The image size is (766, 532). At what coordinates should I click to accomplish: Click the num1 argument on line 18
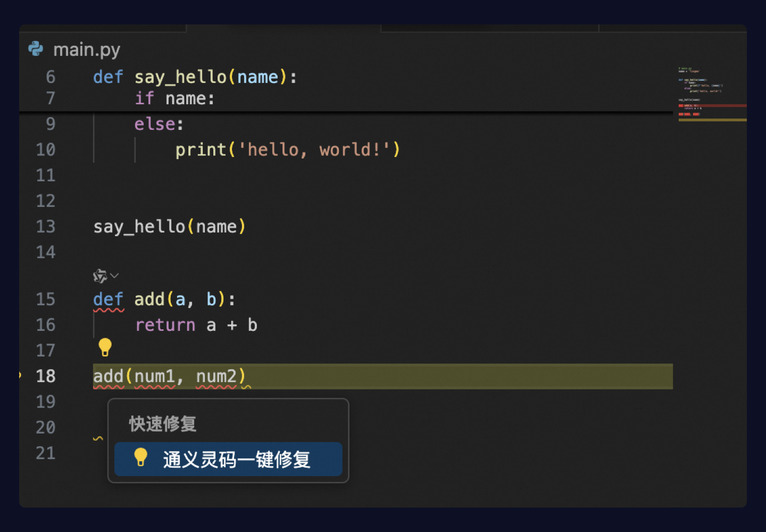pos(155,376)
